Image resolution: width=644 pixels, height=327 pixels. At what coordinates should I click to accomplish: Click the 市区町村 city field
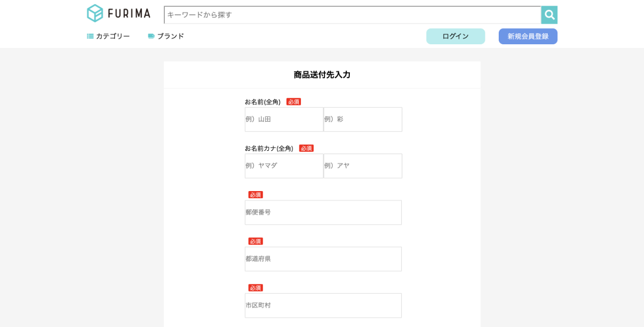(x=323, y=305)
